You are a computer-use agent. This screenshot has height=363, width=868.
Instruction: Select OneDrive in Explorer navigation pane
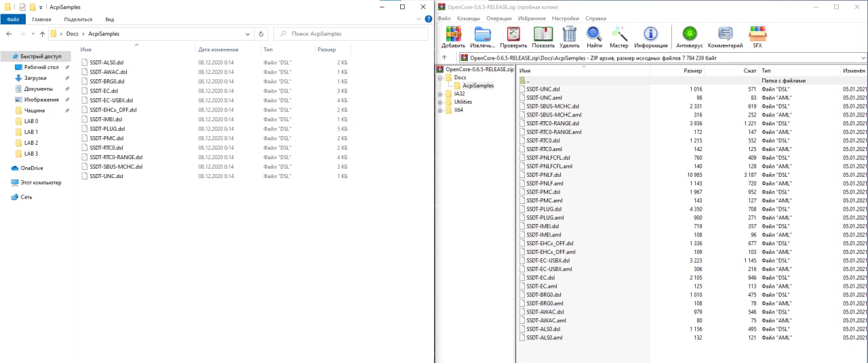[26, 168]
